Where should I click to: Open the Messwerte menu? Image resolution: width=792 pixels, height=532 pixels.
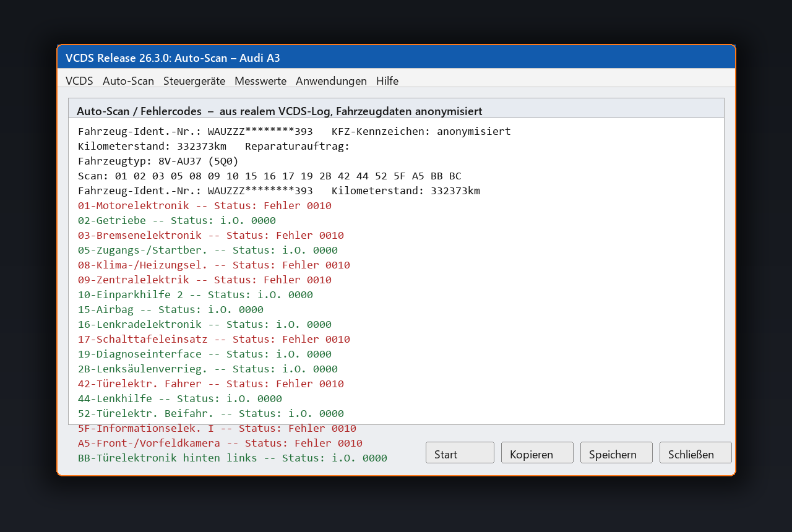coord(260,81)
